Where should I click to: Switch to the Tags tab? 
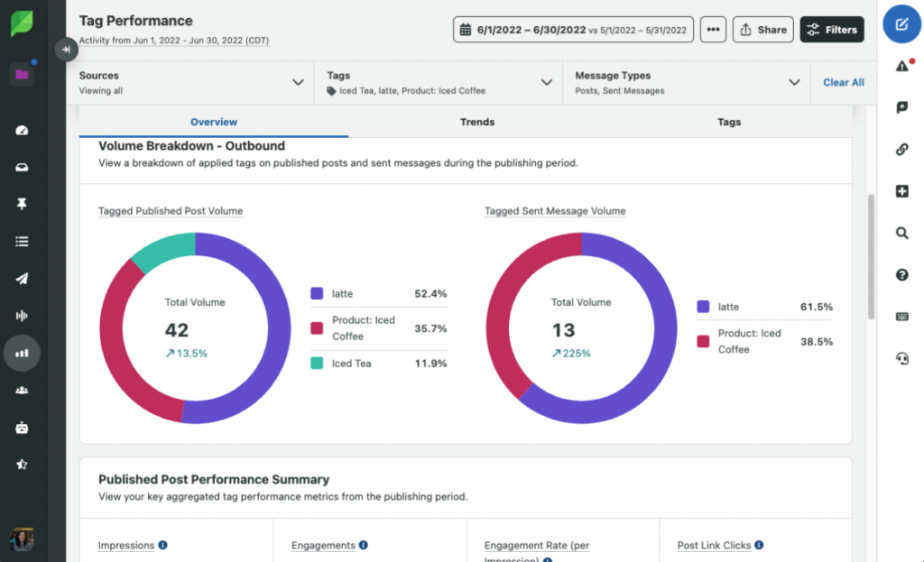click(x=729, y=122)
